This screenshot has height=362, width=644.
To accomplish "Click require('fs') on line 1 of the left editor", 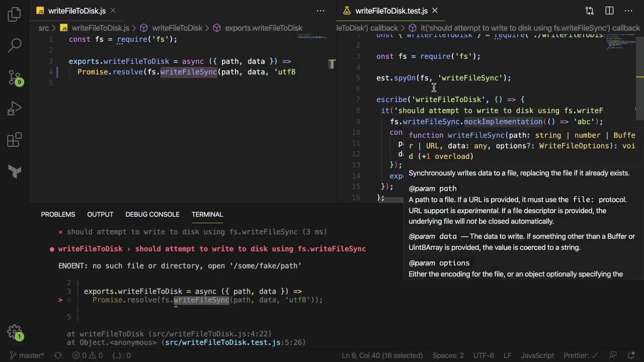I will pyautogui.click(x=145, y=39).
